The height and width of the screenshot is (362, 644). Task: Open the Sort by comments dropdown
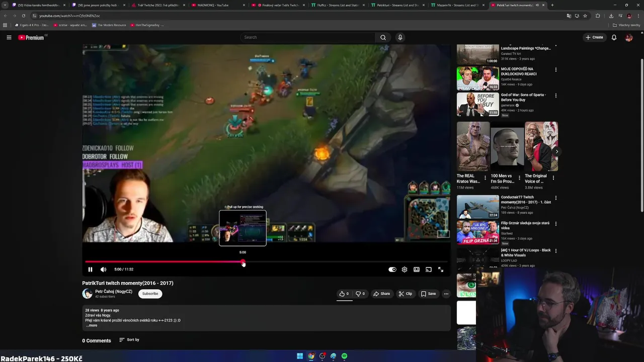pos(129,340)
